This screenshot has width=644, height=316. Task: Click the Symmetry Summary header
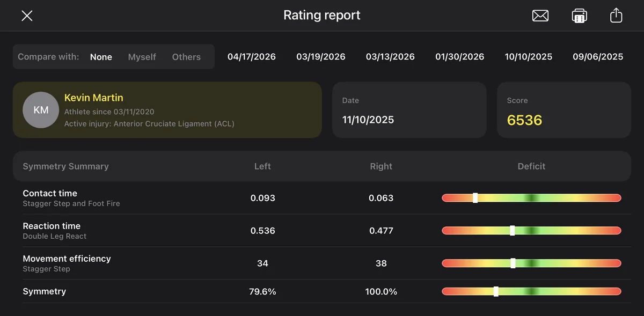click(x=65, y=166)
